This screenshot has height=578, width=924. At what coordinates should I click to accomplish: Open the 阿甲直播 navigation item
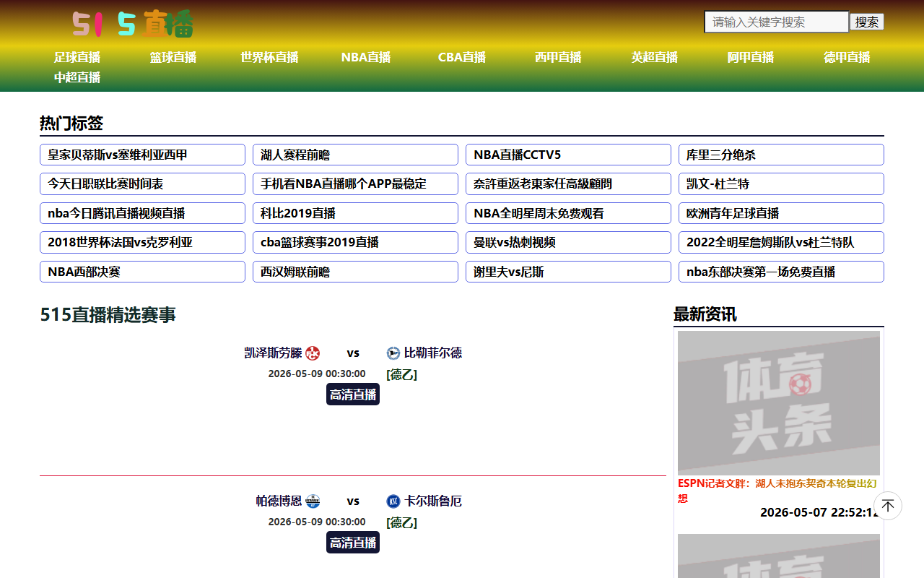751,57
